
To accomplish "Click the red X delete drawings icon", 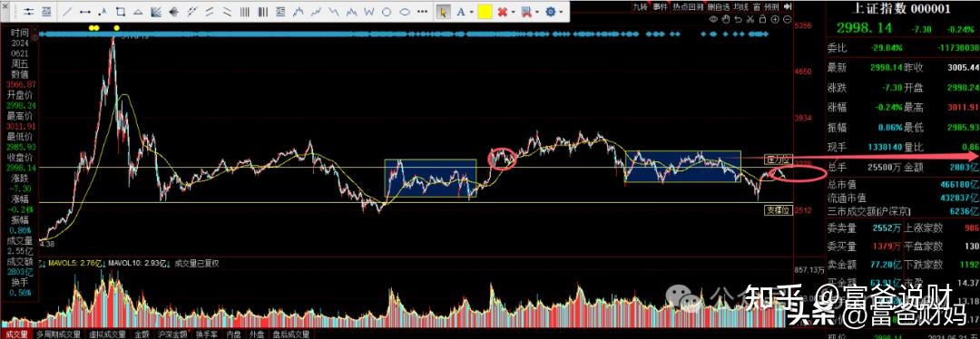I will pos(502,12).
